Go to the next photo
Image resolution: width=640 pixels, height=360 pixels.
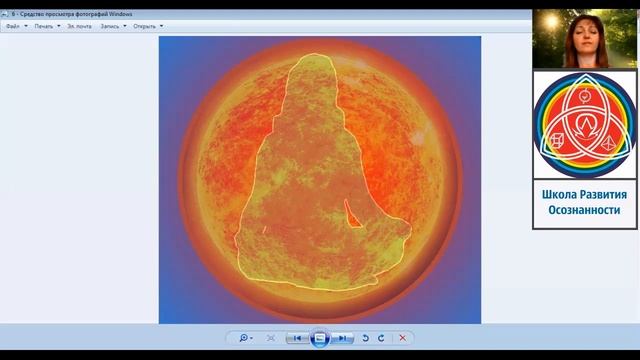coord(342,338)
